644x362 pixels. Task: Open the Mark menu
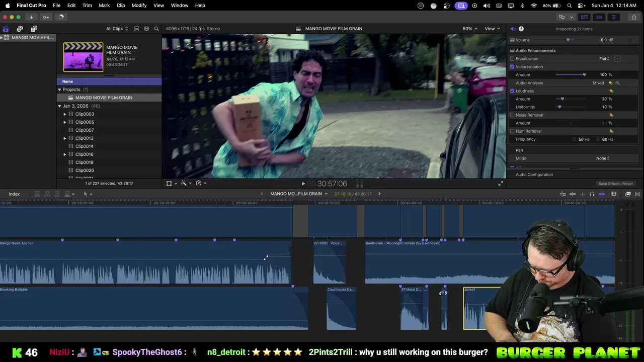coord(104,6)
